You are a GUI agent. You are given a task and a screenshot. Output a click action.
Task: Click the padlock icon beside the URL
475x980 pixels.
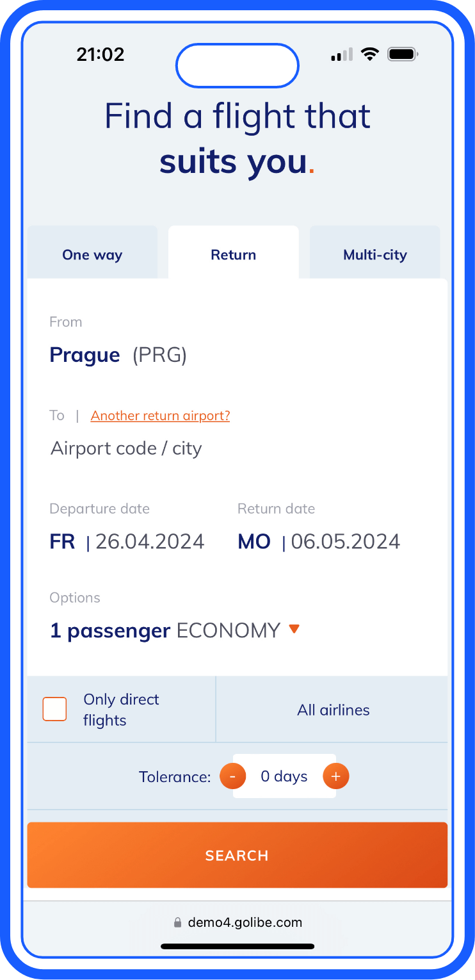point(178,922)
